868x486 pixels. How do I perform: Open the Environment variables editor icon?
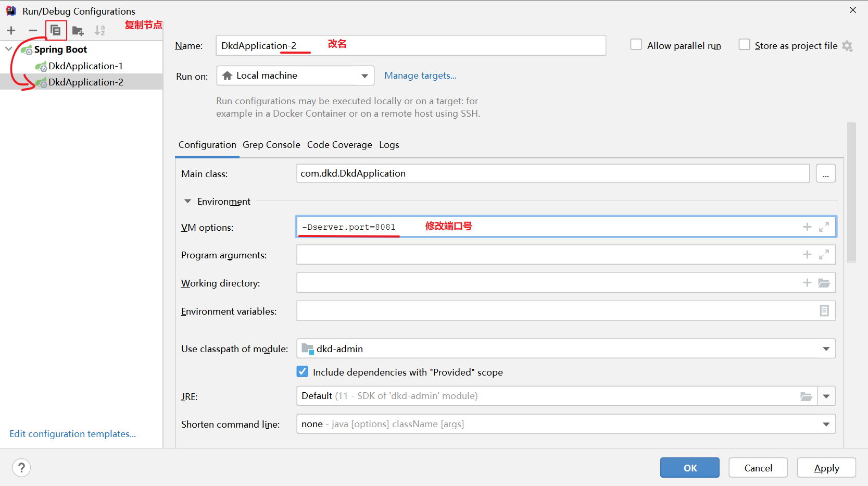click(x=824, y=311)
